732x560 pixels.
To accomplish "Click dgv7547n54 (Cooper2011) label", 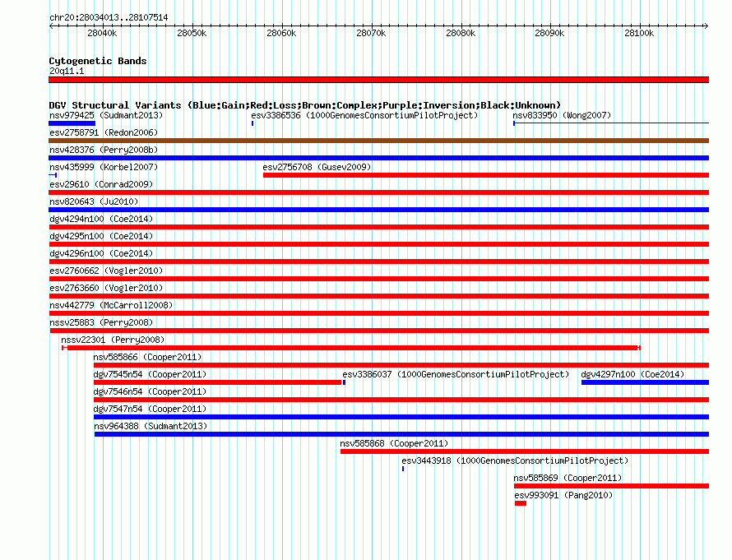I will tap(150, 409).
